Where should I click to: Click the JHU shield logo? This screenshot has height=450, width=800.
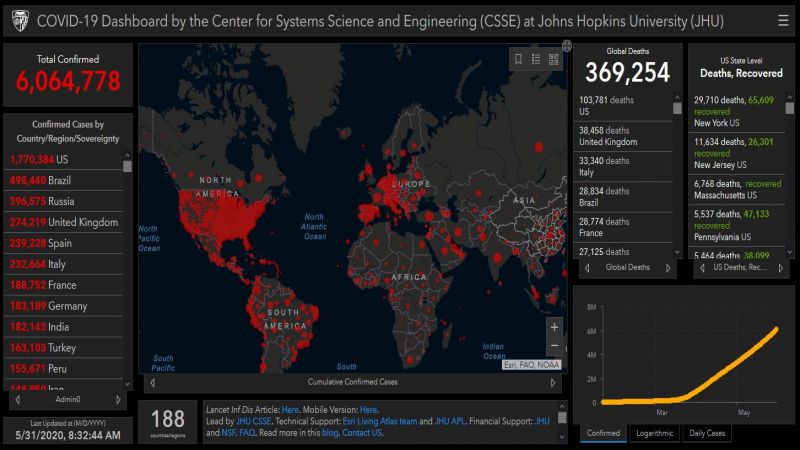[20, 21]
